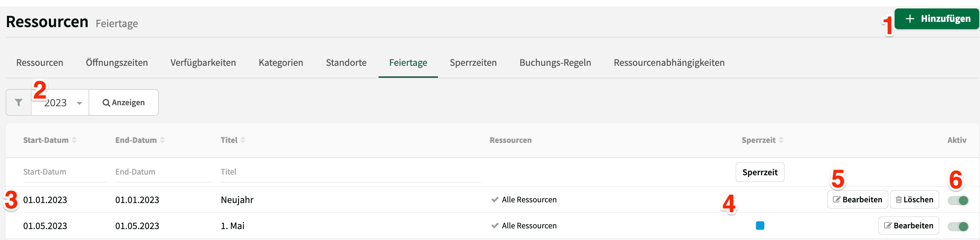The height and width of the screenshot is (240, 980).
Task: Click the checkmark icon in the 1. Mai row
Action: click(x=495, y=226)
